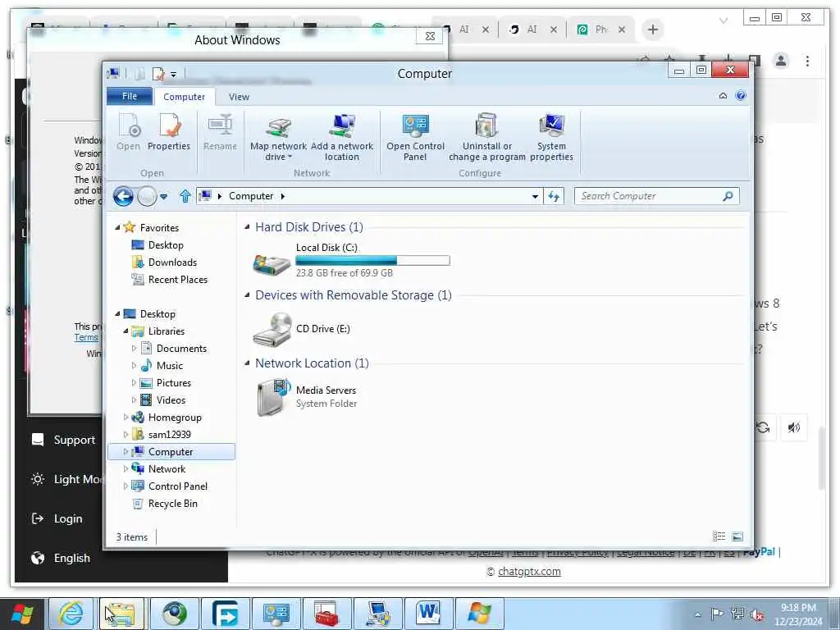Open the recent locations dropdown arrow
This screenshot has width=840, height=630.
click(164, 197)
